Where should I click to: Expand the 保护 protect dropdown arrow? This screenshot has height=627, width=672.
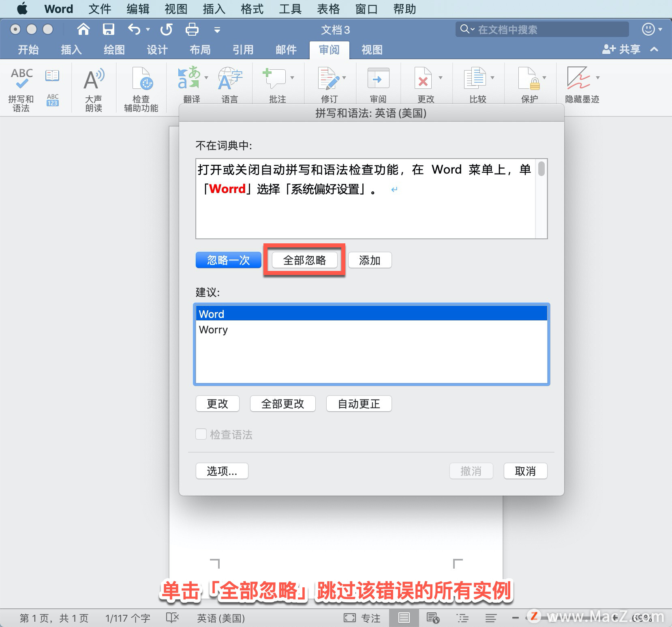544,77
